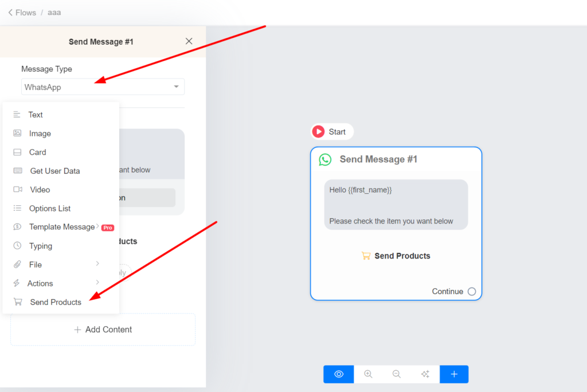The width and height of the screenshot is (587, 392).
Task: Click the Start node on canvas
Action: pyautogui.click(x=332, y=132)
